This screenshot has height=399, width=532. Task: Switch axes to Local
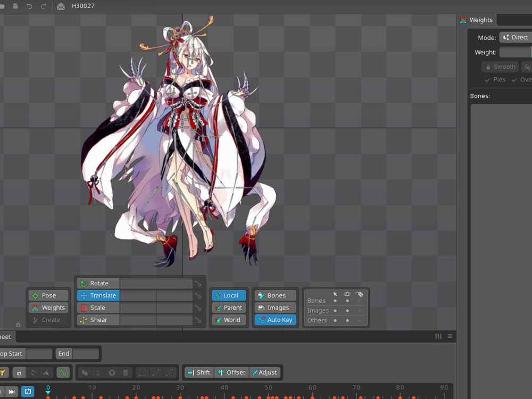(x=229, y=295)
